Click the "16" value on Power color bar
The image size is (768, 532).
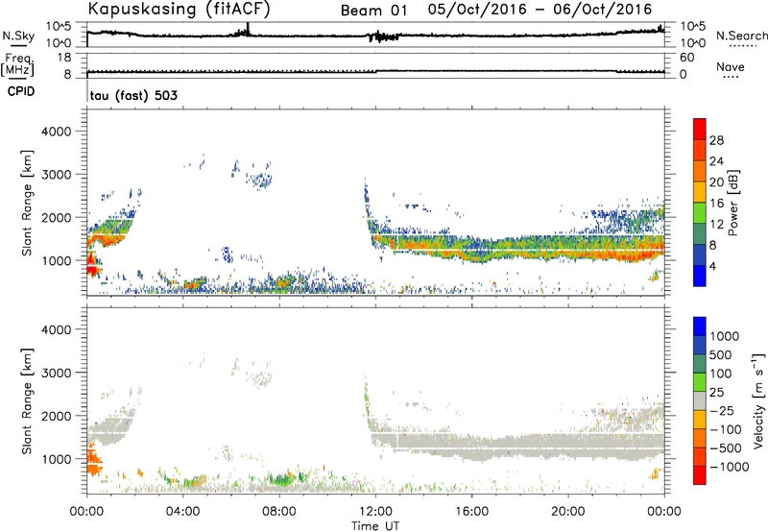point(716,204)
